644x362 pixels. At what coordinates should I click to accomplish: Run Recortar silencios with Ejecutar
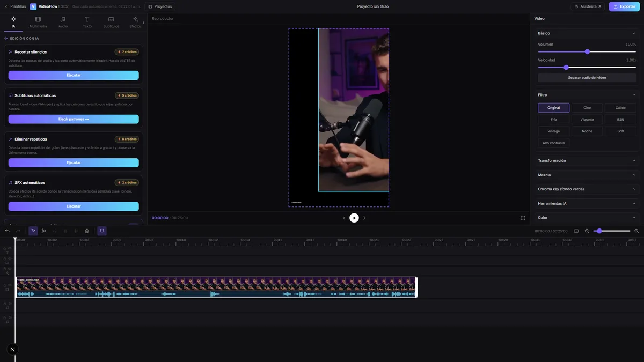click(74, 75)
